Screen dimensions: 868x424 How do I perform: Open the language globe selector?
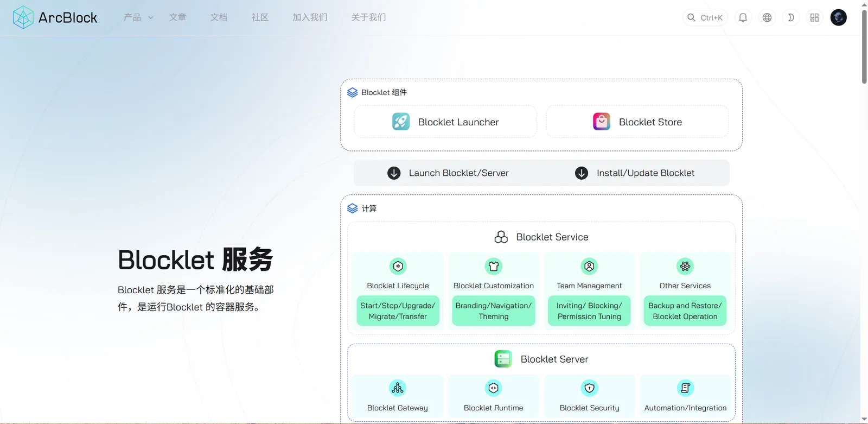pyautogui.click(x=767, y=17)
